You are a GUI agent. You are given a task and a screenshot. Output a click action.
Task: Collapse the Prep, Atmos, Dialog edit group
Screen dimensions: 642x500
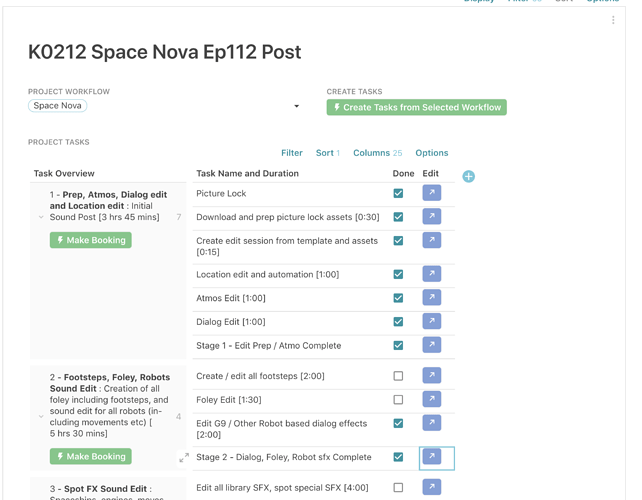click(41, 217)
